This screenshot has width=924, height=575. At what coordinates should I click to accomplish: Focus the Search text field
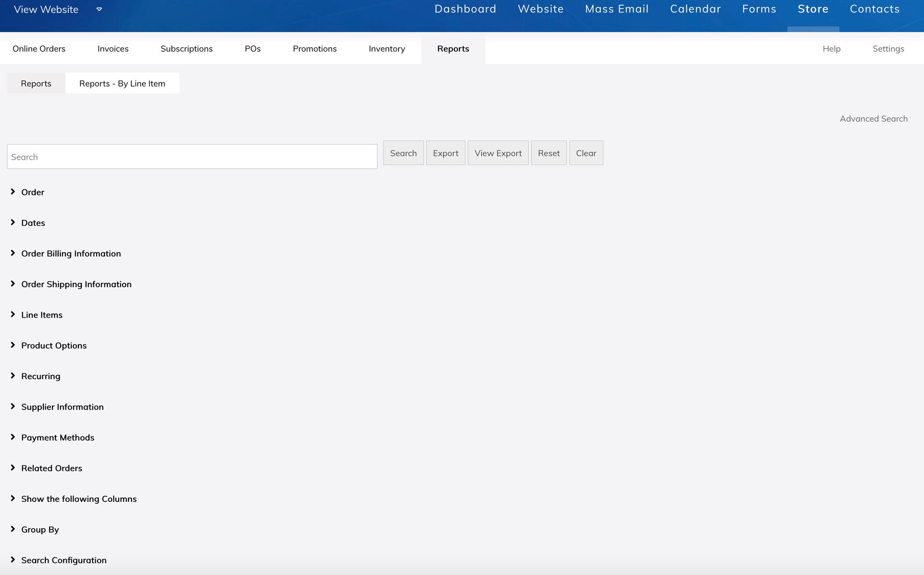point(192,156)
